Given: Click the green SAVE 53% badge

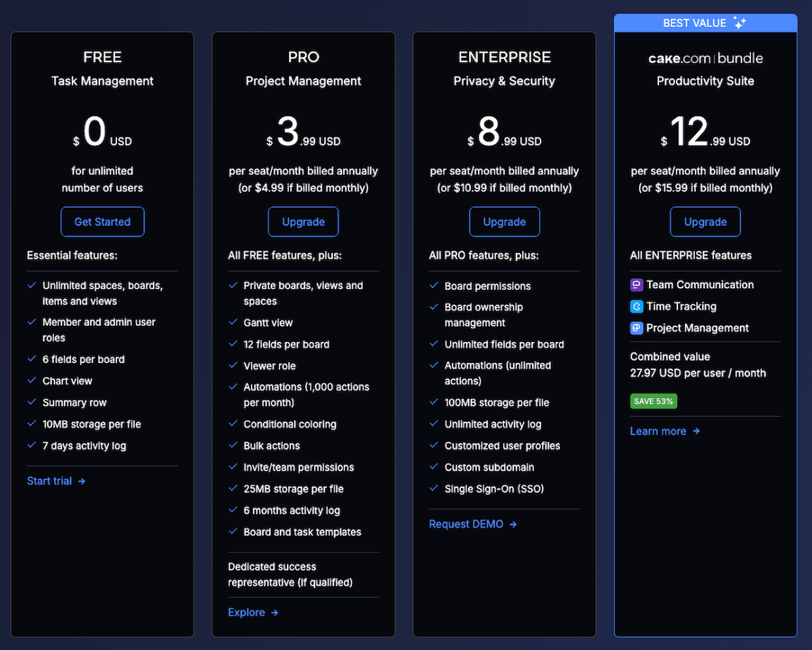Looking at the screenshot, I should click(x=653, y=401).
